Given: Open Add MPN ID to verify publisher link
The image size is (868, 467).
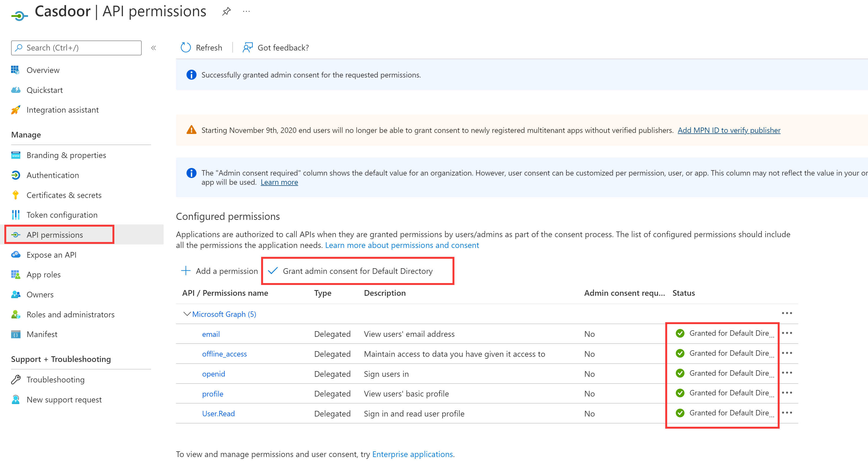Looking at the screenshot, I should click(729, 130).
